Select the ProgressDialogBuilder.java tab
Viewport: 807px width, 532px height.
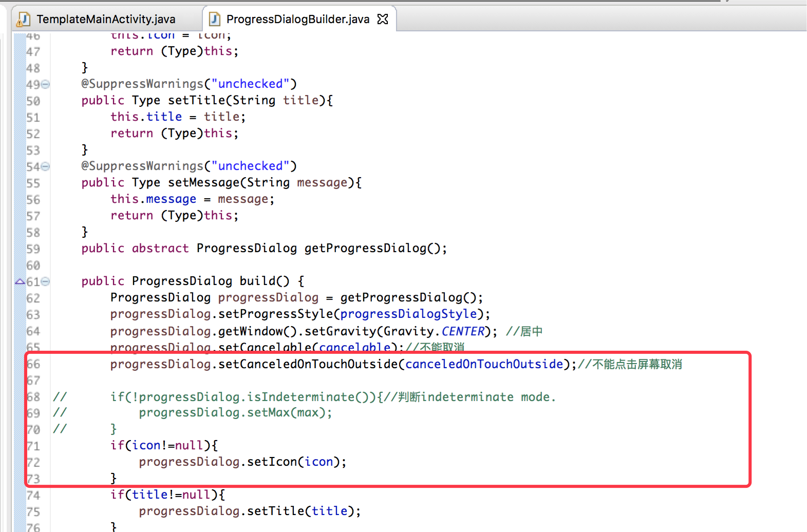297,20
